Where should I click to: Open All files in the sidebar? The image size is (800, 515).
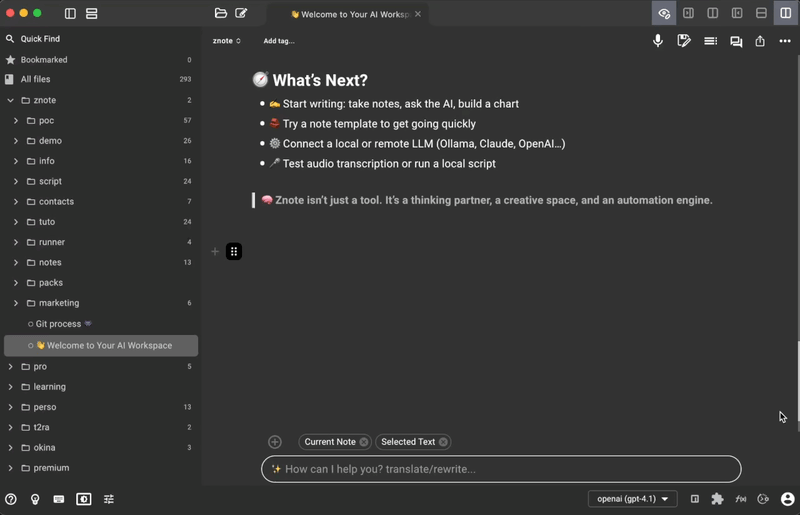[x=101, y=79]
